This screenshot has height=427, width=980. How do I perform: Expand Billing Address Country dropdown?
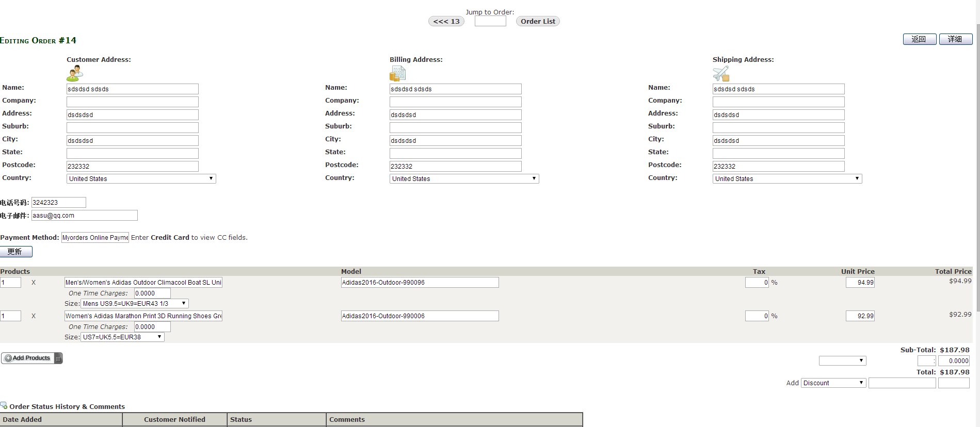(x=464, y=179)
